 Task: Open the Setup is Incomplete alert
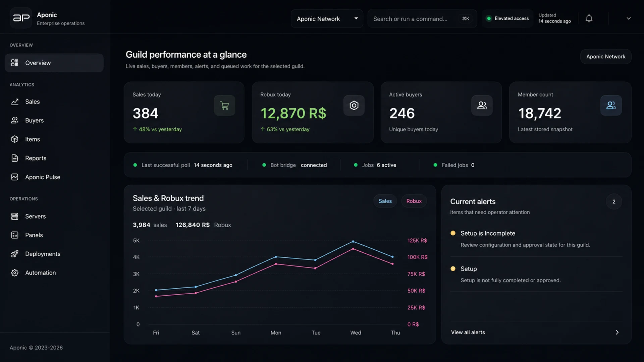536,239
